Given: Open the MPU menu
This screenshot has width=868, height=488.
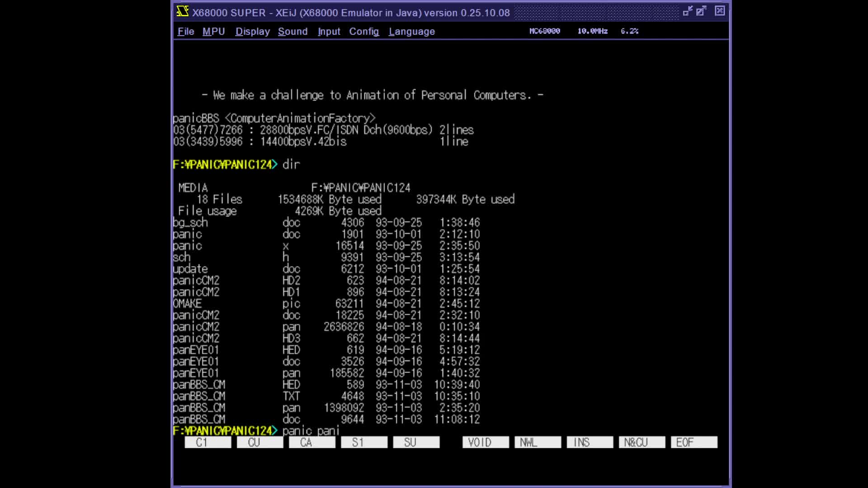Looking at the screenshot, I should point(213,32).
